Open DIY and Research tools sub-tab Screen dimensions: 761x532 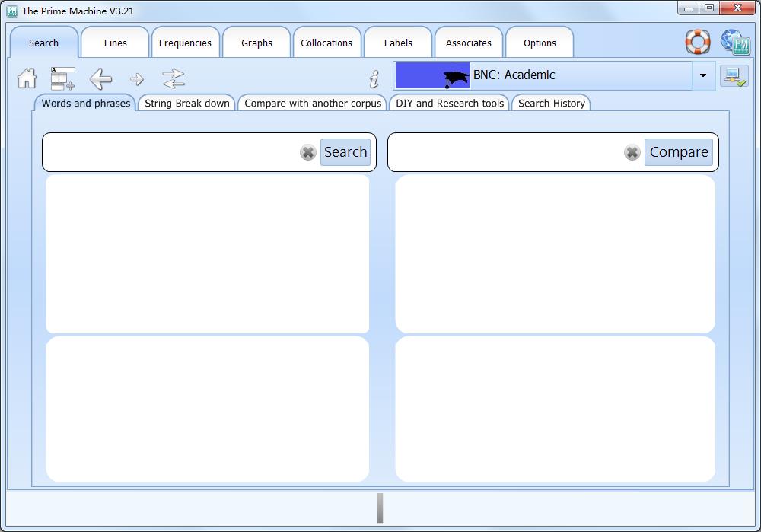coord(450,103)
